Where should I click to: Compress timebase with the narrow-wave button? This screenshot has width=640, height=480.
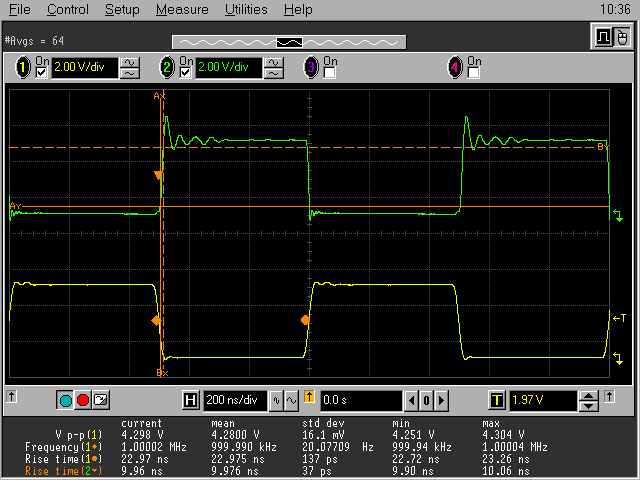[x=276, y=401]
